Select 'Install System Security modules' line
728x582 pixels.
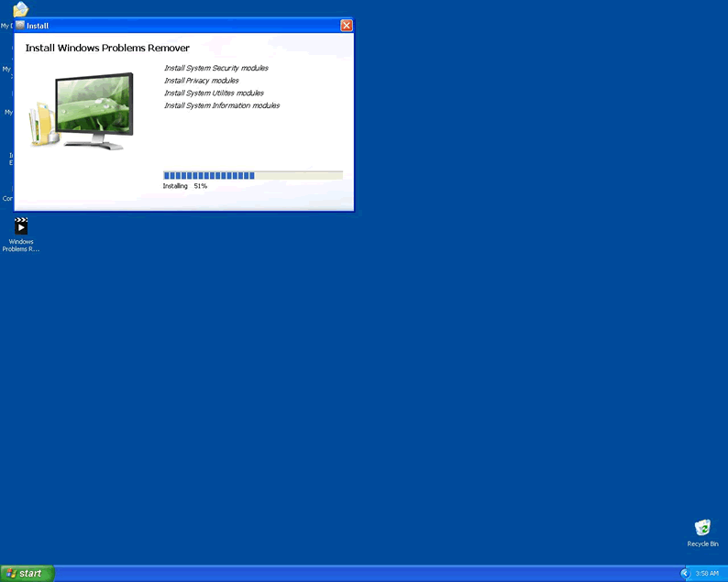coord(215,68)
